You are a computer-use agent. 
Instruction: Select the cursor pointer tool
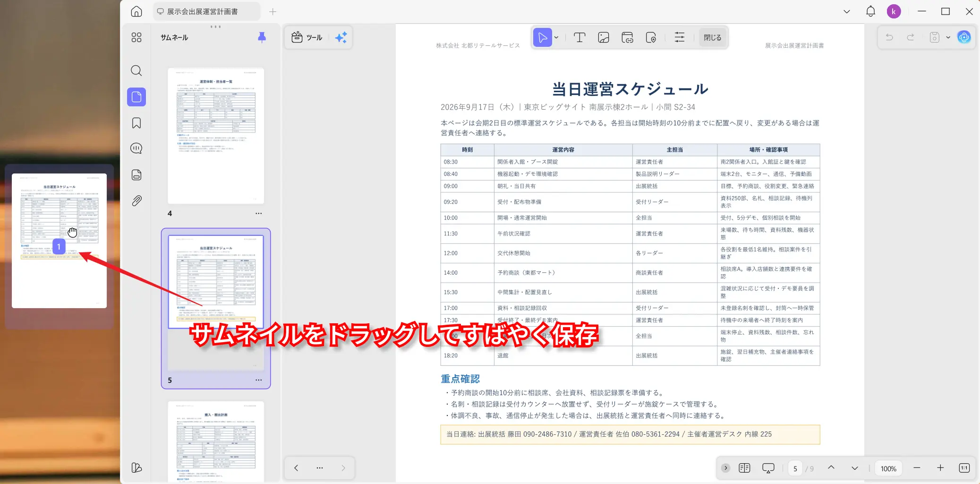click(x=543, y=37)
